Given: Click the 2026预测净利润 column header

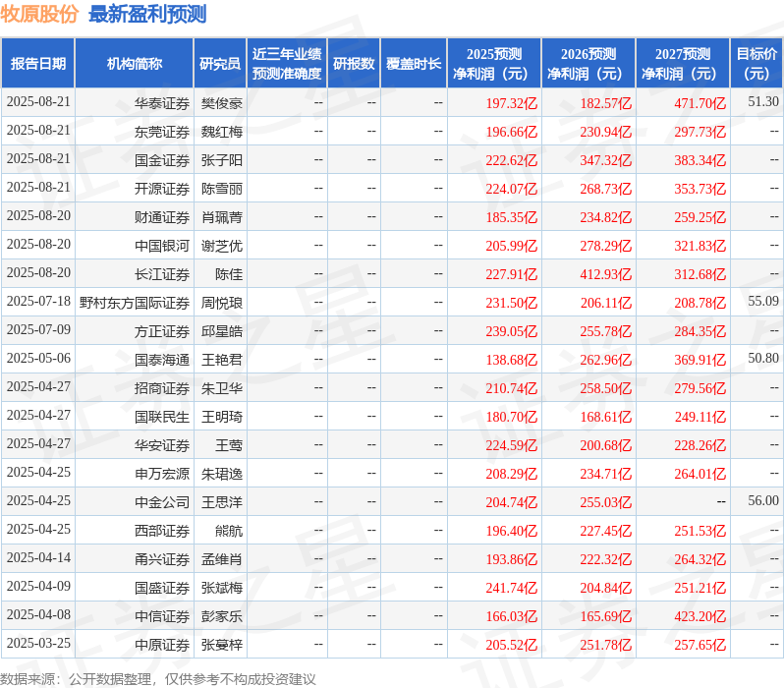Looking at the screenshot, I should click(588, 64).
